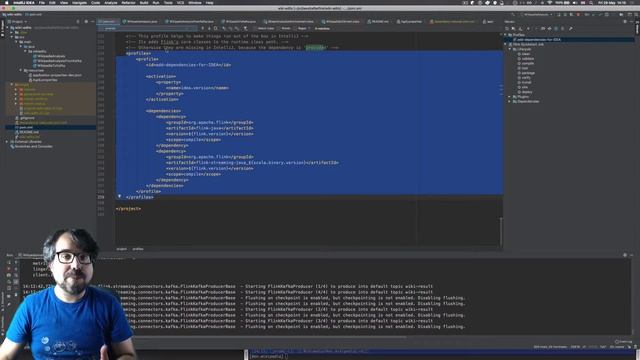Image resolution: width=640 pixels, height=360 pixels.
Task: Click find bar next occurrence arrow
Action: coord(209,29)
